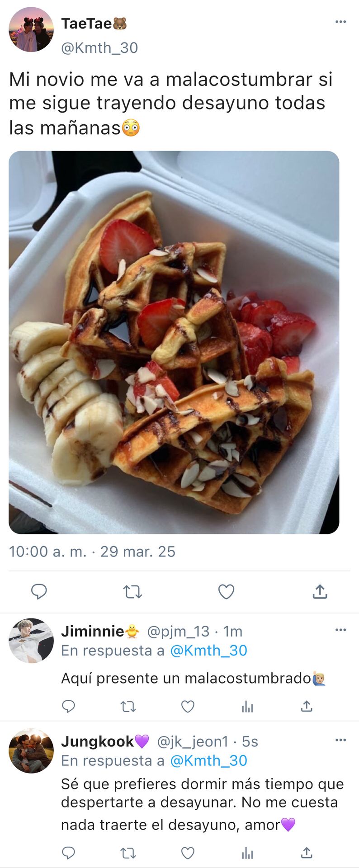
Task: Share Jiminnie's reply
Action: (307, 706)
